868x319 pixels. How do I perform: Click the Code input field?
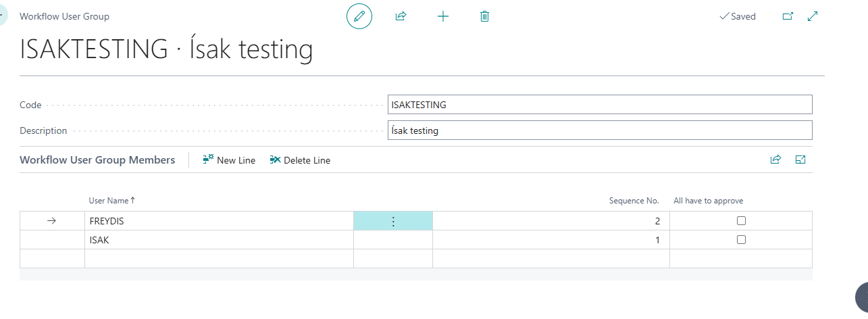600,105
